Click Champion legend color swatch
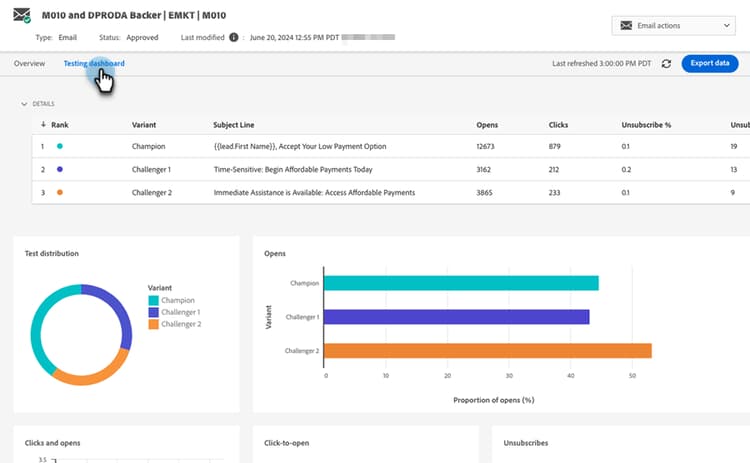Image resolution: width=750 pixels, height=463 pixels. [153, 300]
